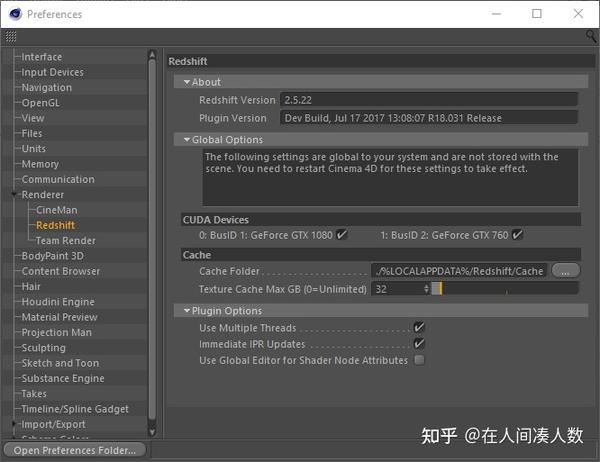This screenshot has width=600, height=462.
Task: Open Communication preferences
Action: point(58,179)
